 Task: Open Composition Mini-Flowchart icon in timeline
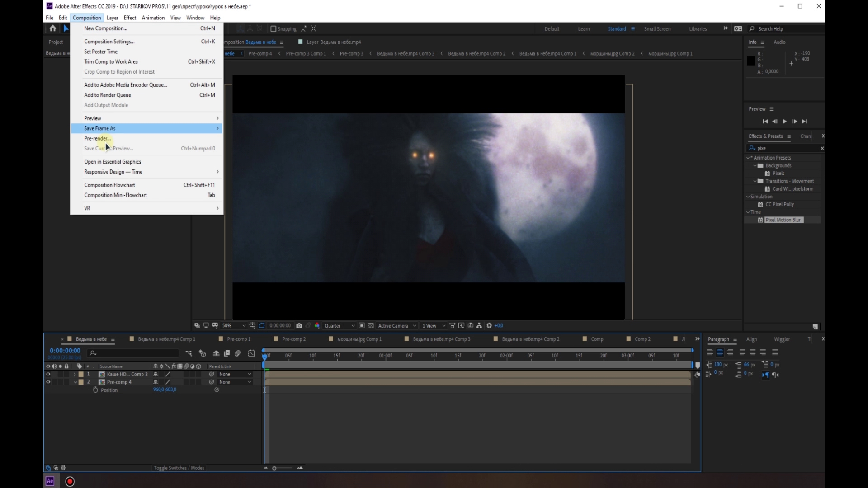[189, 353]
